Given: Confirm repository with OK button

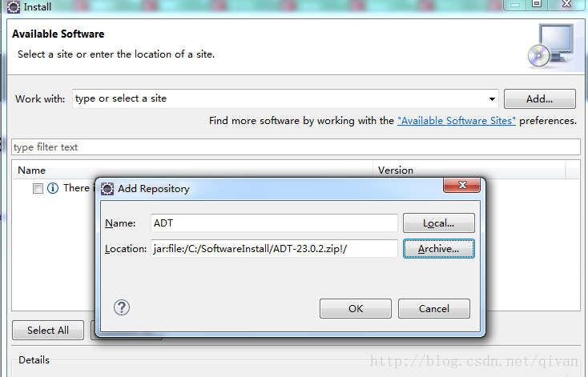Looking at the screenshot, I should click(356, 309).
